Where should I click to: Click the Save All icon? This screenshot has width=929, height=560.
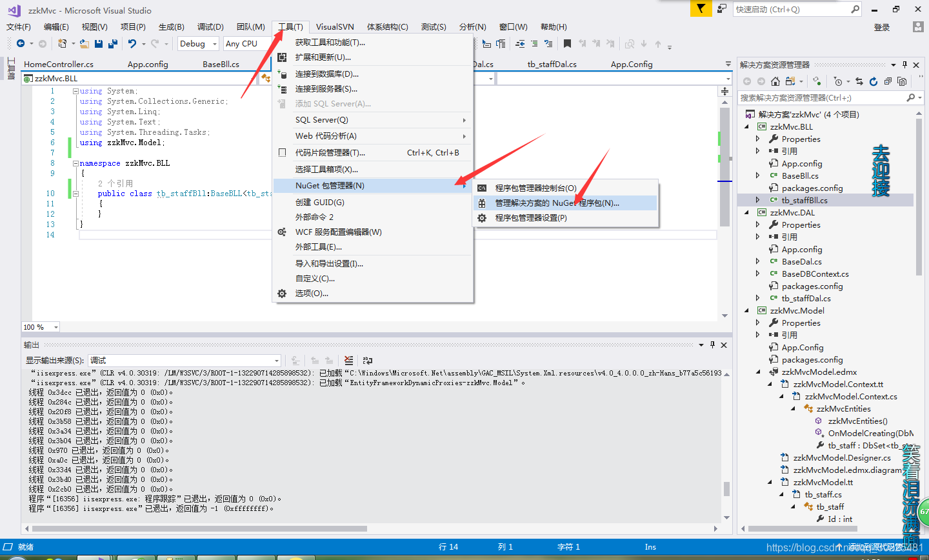click(x=113, y=43)
